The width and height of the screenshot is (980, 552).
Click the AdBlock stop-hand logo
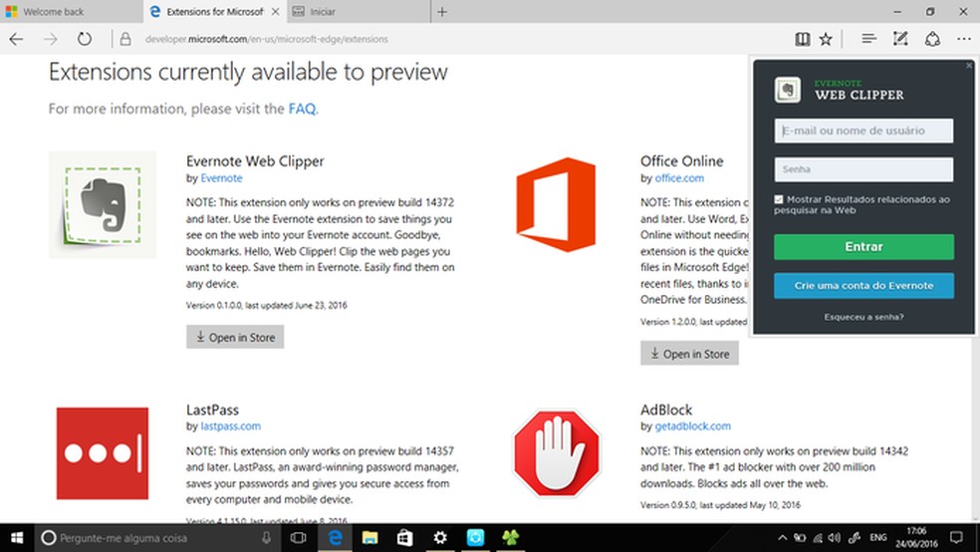557,453
